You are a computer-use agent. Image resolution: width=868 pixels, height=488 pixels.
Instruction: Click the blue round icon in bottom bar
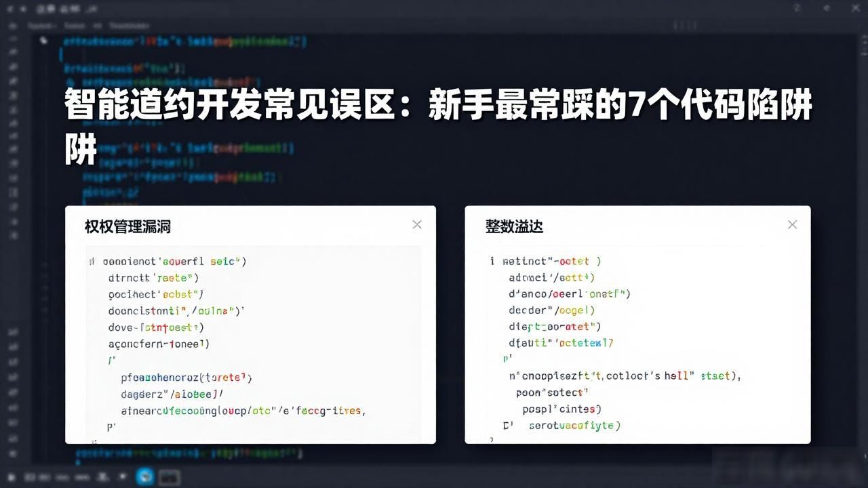pyautogui.click(x=145, y=476)
